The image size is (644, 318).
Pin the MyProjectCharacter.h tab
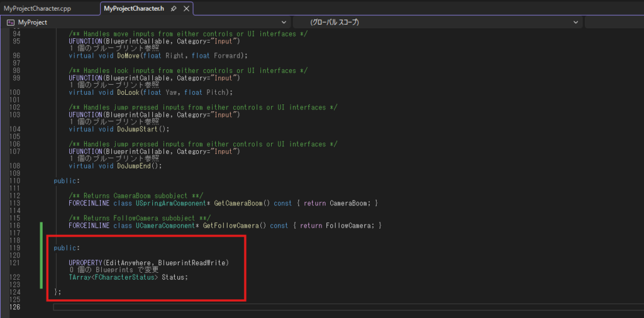(x=173, y=8)
